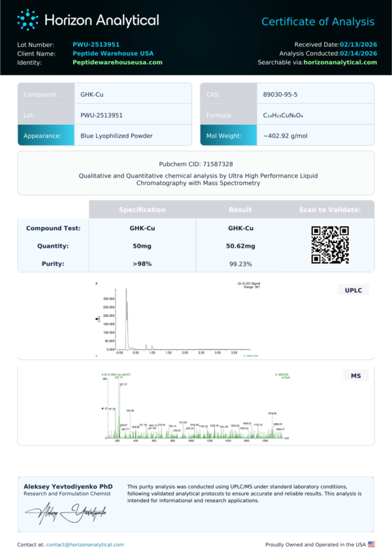Click the Pubchem CID 71587328 text
Image resolution: width=392 pixels, height=555 pixels.
coord(196,165)
